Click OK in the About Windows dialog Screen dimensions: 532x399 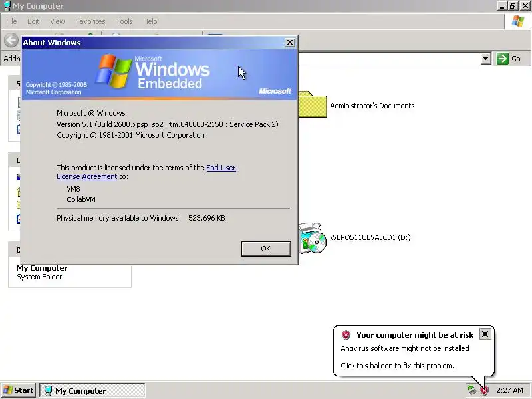pos(266,249)
